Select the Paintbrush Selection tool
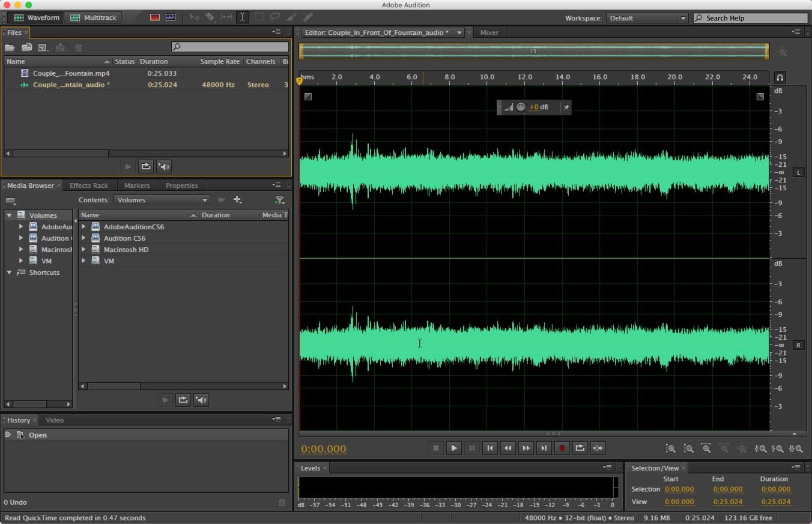The width and height of the screenshot is (812, 524). 291,17
